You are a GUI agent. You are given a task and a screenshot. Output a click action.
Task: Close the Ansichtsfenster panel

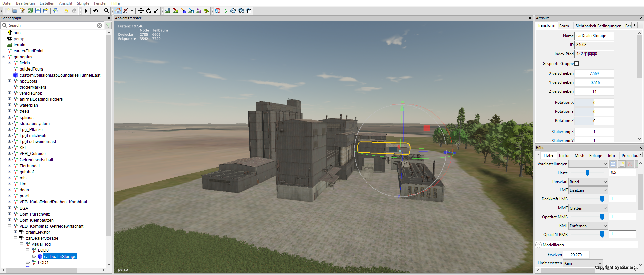(x=530, y=18)
